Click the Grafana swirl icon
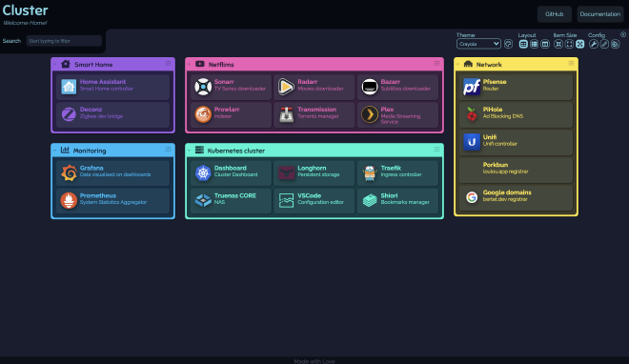 (x=69, y=172)
